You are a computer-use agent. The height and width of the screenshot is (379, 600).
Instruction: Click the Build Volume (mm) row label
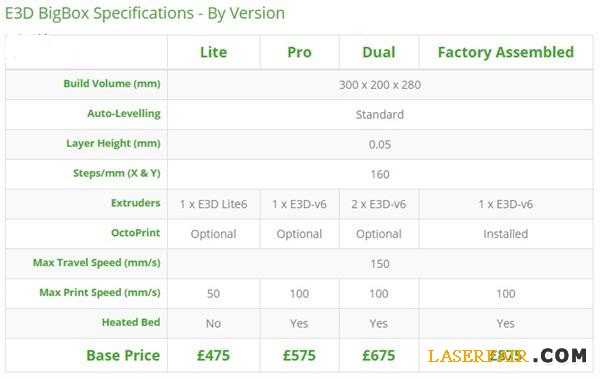coord(112,84)
